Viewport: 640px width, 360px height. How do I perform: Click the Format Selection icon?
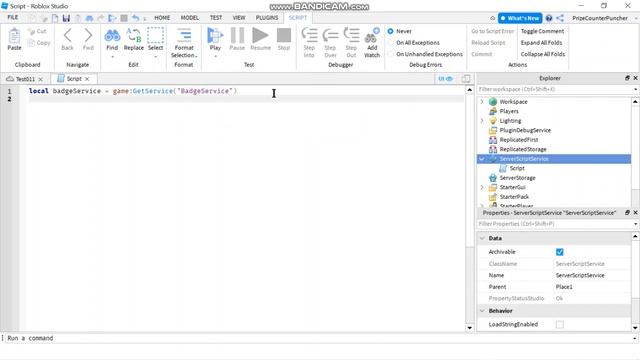(x=184, y=36)
